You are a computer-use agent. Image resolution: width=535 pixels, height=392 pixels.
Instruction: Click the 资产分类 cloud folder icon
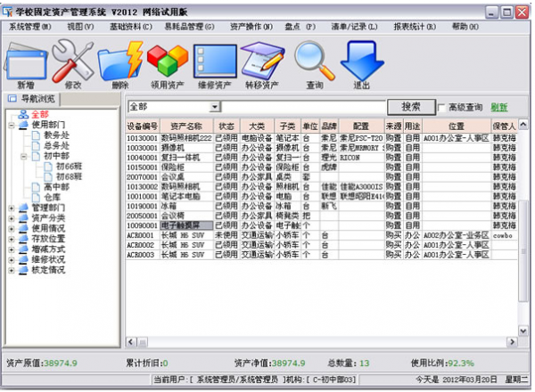click(23, 217)
